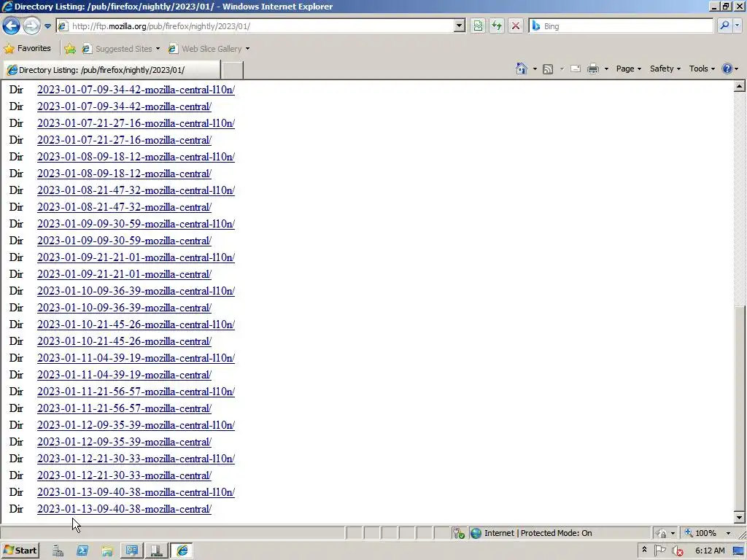Screen dimensions: 747x560
Task: Click the Help question mark icon
Action: point(727,69)
